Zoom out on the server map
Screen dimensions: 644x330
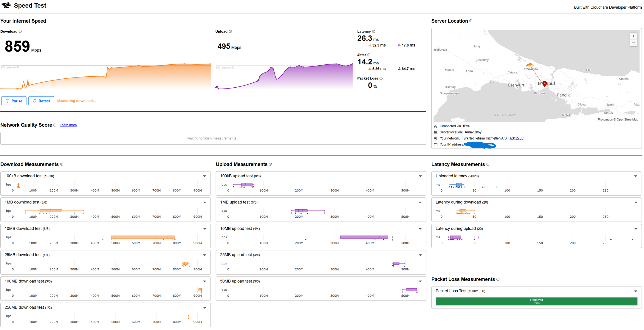click(634, 43)
